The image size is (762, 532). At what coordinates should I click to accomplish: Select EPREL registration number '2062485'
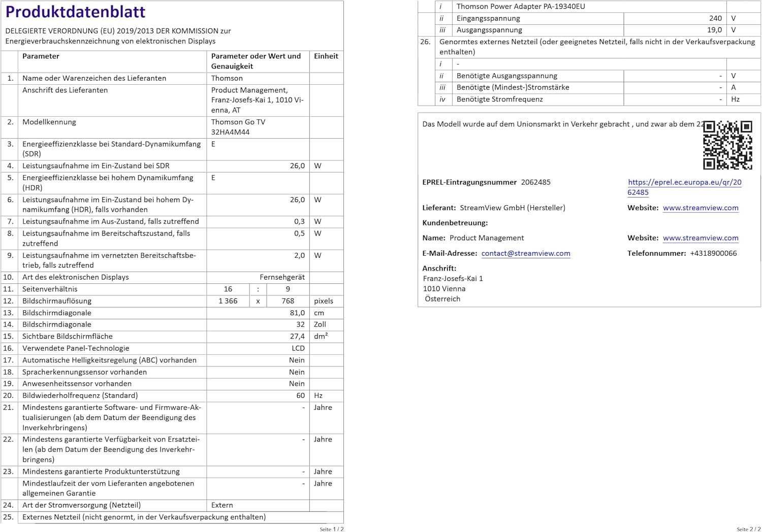point(536,182)
